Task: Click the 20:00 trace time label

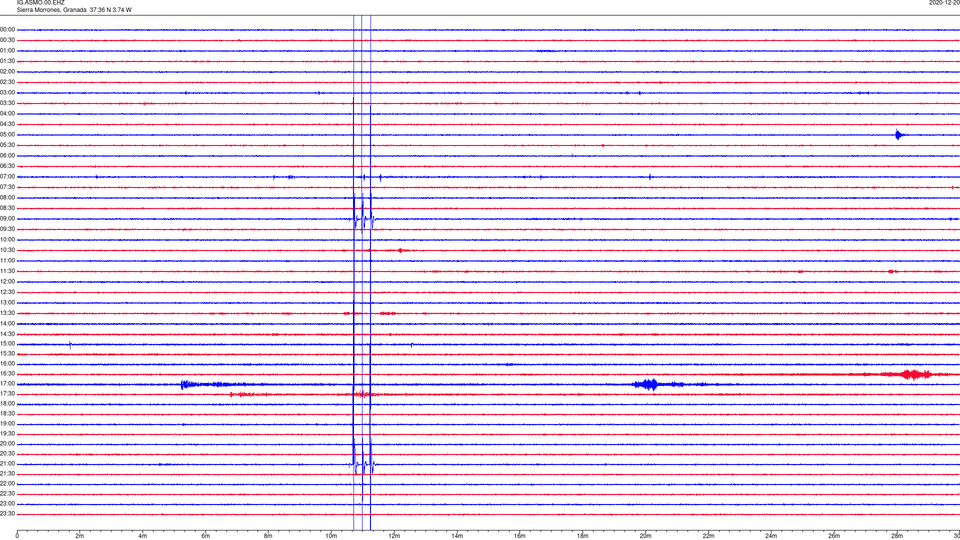Action: 7,443
